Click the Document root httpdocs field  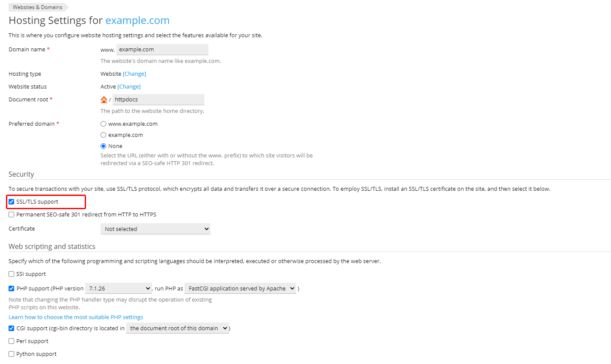[x=158, y=100]
